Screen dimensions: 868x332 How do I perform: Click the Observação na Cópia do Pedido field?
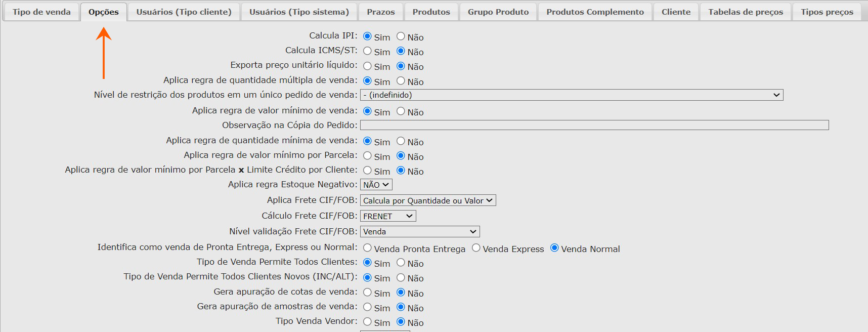[594, 125]
